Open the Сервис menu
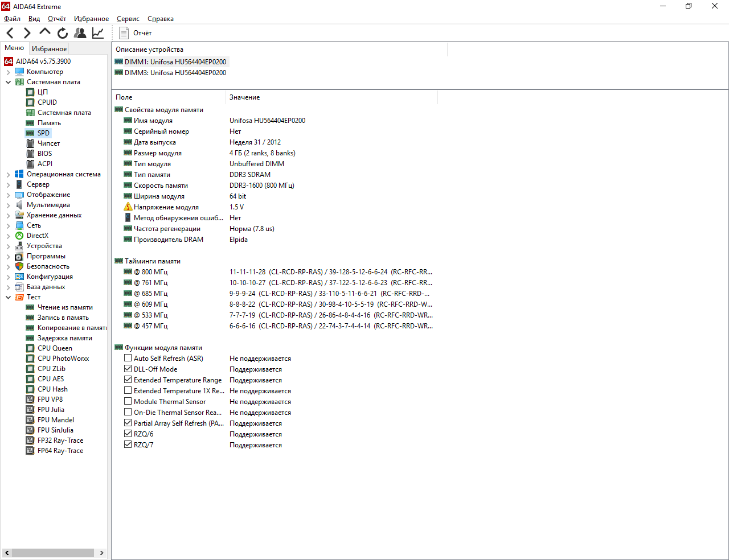Screen dimensions: 729x560 pos(128,19)
